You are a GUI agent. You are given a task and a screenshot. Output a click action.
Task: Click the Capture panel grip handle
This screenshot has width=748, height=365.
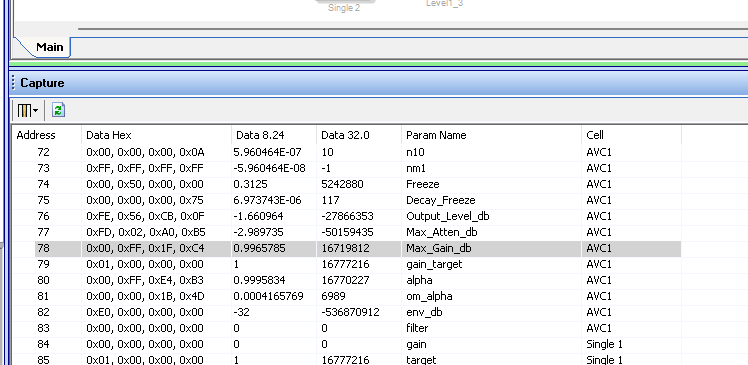click(x=13, y=83)
